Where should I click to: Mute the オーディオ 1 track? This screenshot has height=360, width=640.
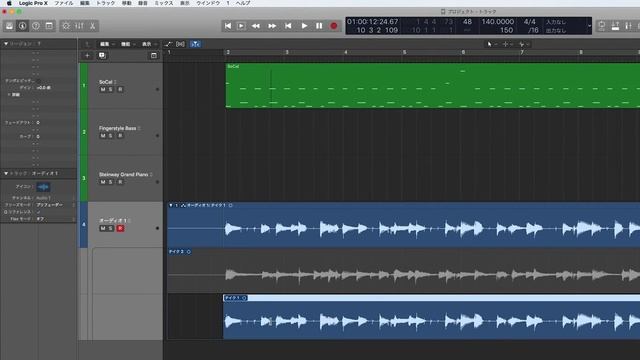click(x=103, y=228)
